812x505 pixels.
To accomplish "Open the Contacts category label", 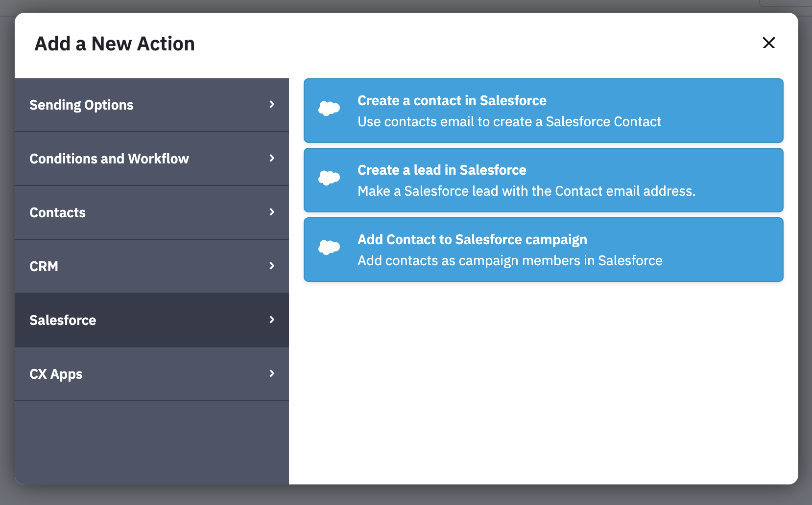I will pyautogui.click(x=57, y=213).
